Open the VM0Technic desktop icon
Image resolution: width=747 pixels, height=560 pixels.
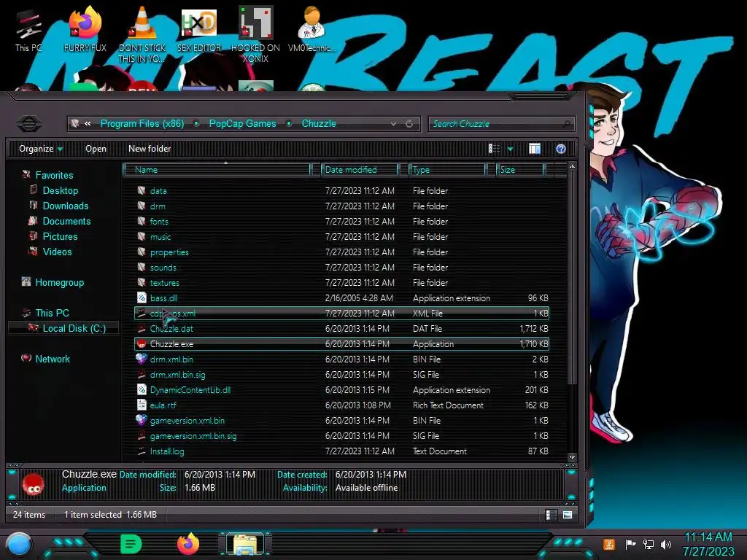[x=311, y=31]
